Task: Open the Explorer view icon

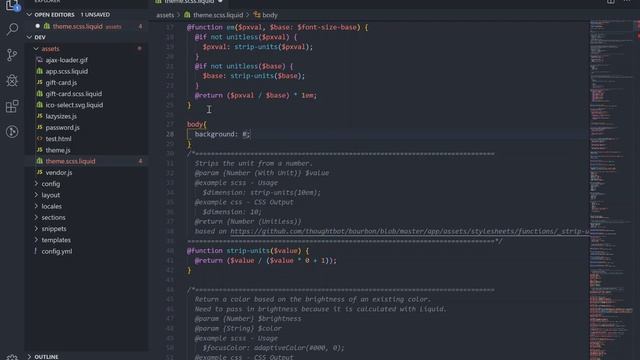Action: [12, 5]
